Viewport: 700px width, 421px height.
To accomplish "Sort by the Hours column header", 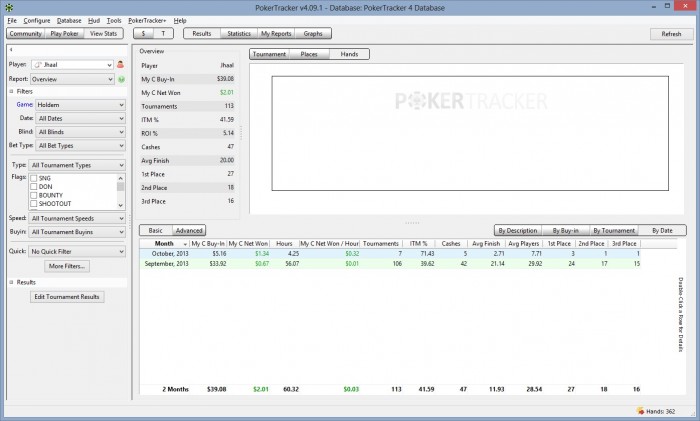I will point(284,244).
